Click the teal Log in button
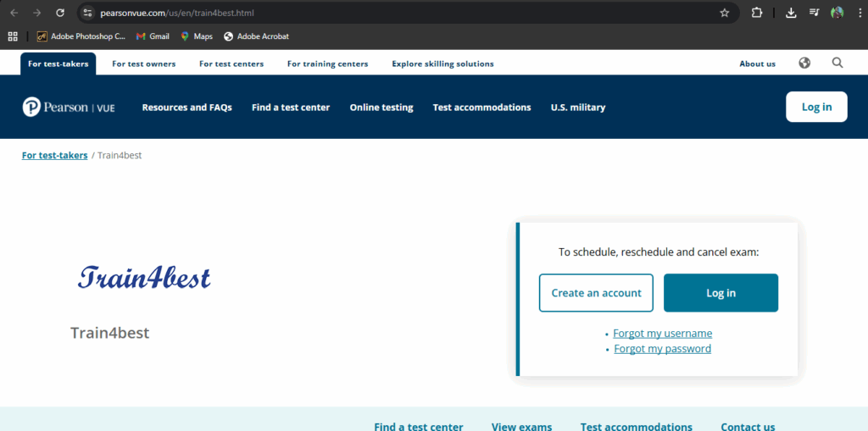 pyautogui.click(x=721, y=293)
